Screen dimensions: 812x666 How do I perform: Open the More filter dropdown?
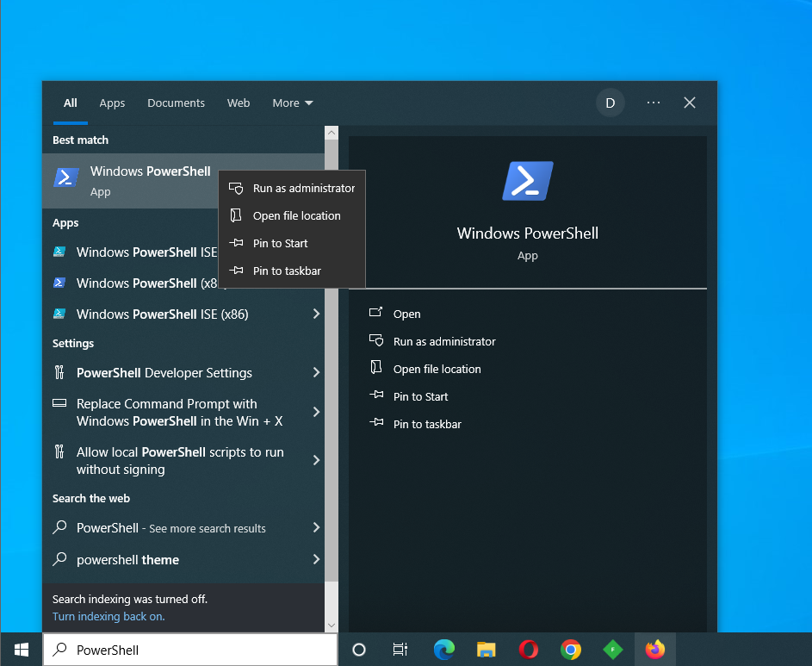click(x=293, y=103)
